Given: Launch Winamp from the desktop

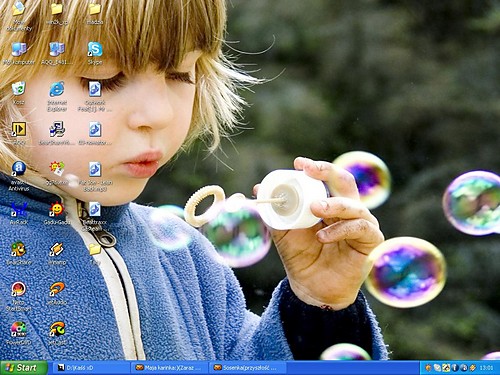Looking at the screenshot, I should [57, 249].
